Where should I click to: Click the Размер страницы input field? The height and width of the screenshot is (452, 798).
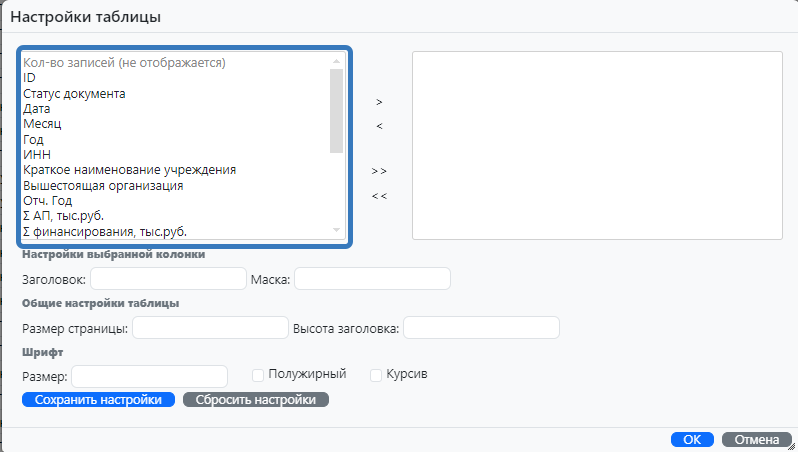click(x=210, y=328)
